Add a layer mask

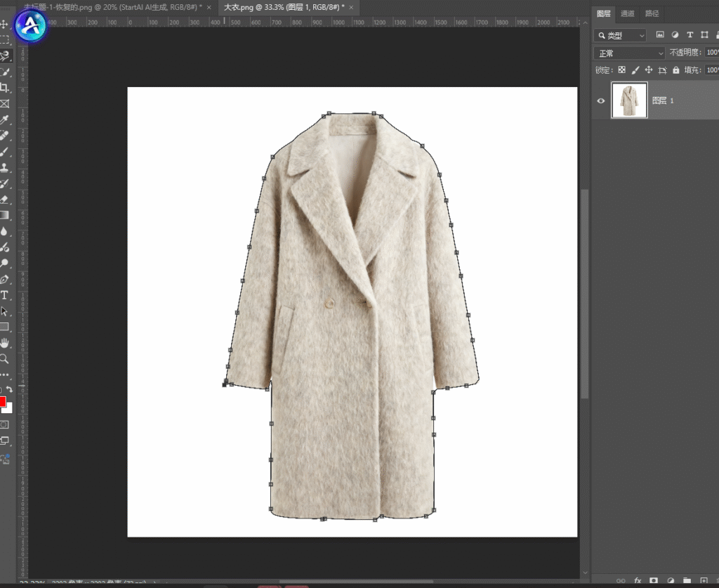click(x=654, y=581)
